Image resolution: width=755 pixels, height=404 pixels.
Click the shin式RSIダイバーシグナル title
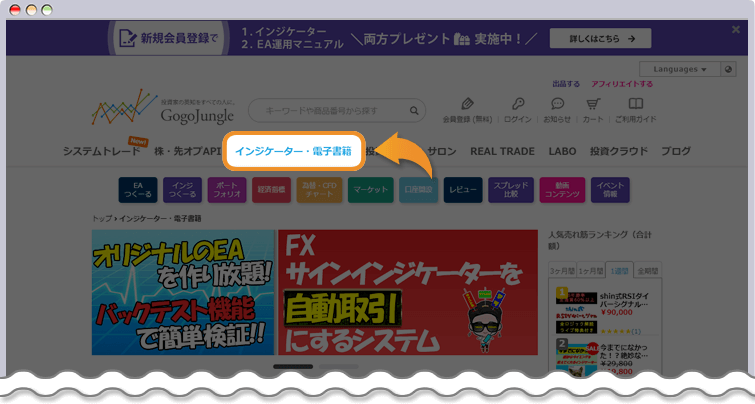[624, 300]
